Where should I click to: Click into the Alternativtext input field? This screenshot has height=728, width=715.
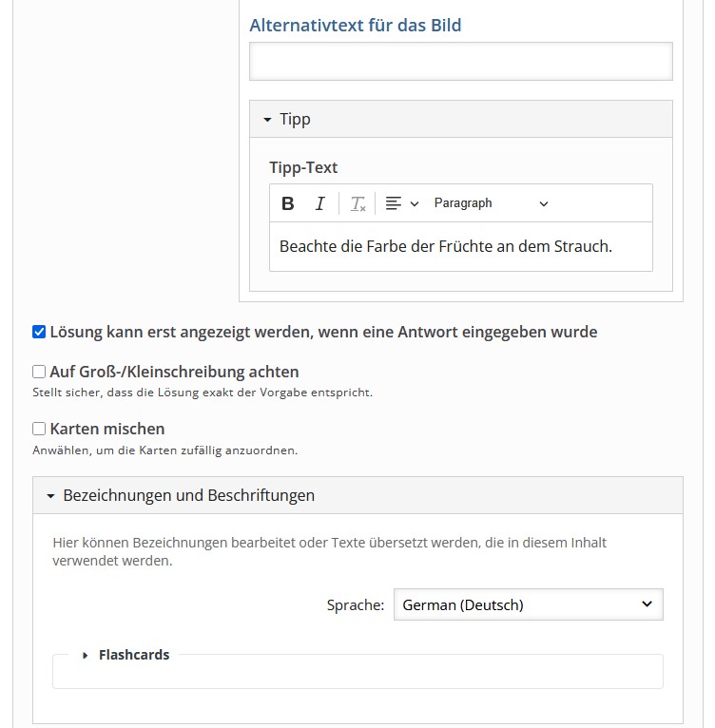[x=460, y=61]
